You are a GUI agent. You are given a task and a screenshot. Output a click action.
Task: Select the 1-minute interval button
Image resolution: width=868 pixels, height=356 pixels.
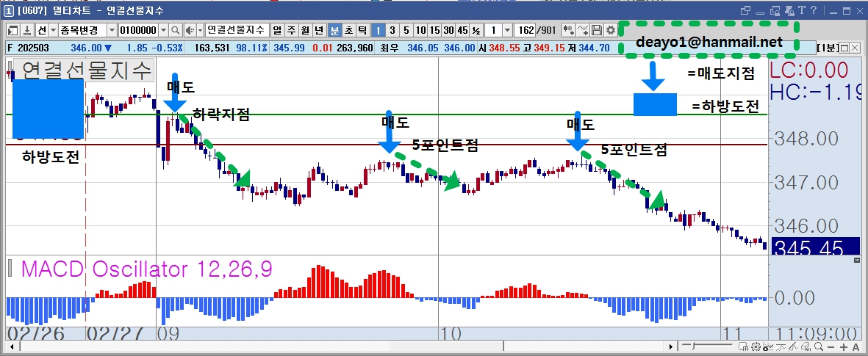coord(378,30)
